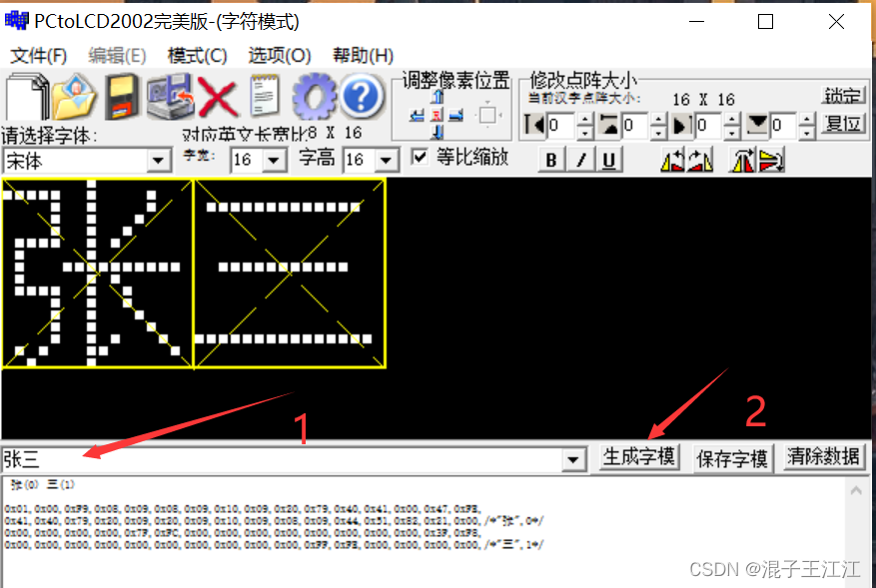This screenshot has height=588, width=876.
Task: Click the disk drive save-as icon
Action: pyautogui.click(x=170, y=96)
